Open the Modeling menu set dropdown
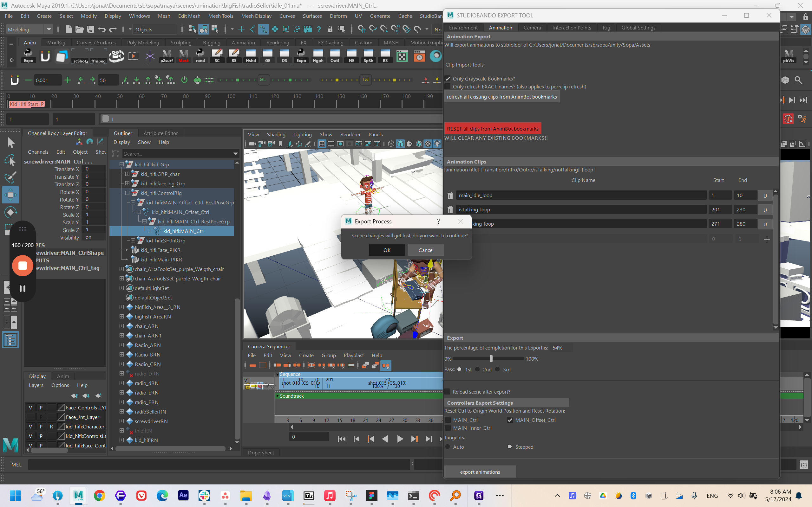The image size is (812, 507). (x=29, y=29)
